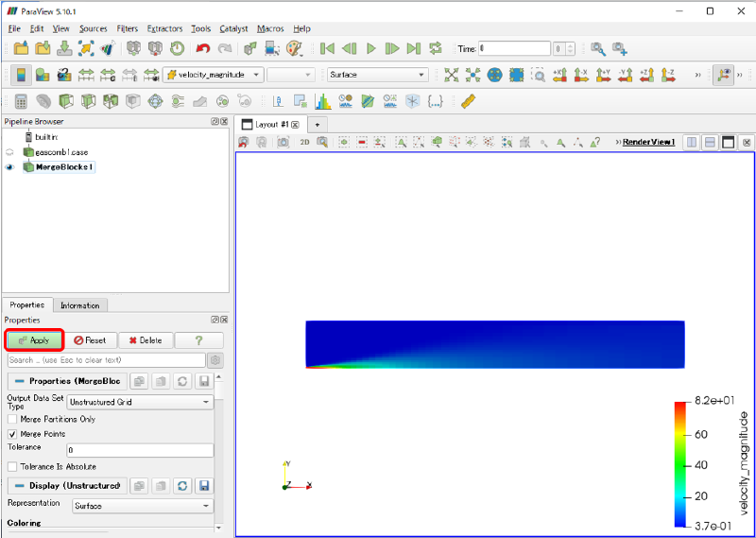The height and width of the screenshot is (538, 756).
Task: Click the Play animation button
Action: pyautogui.click(x=370, y=48)
